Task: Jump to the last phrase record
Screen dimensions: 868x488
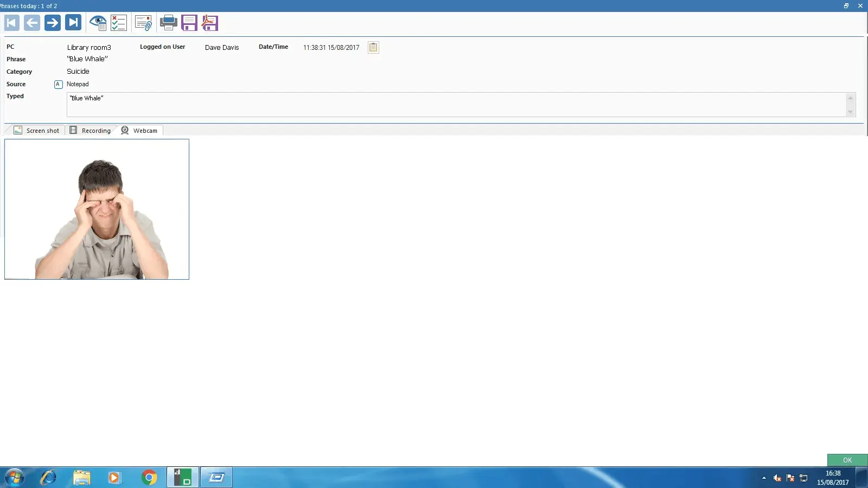Action: click(x=73, y=23)
